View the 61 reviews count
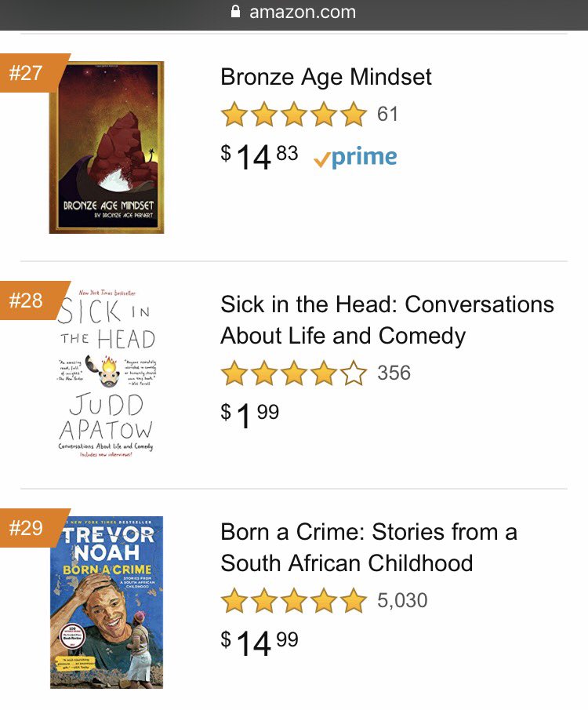The height and width of the screenshot is (710, 588). click(x=388, y=115)
